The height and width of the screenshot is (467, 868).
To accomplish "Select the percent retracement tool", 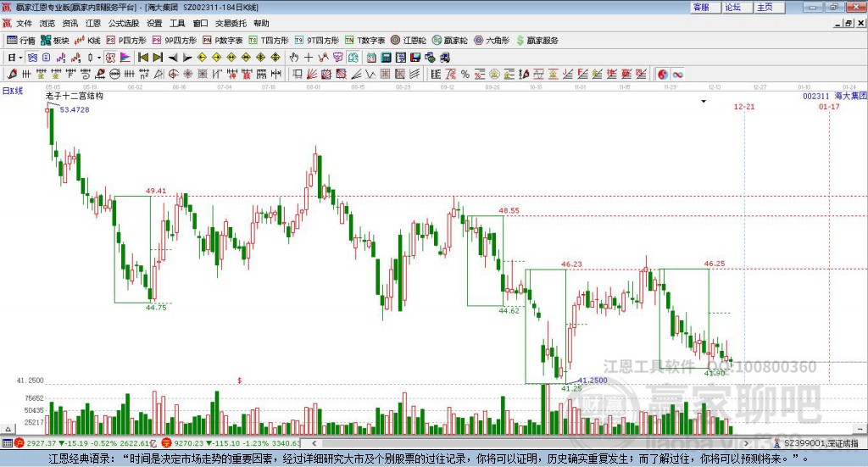I will [465, 74].
